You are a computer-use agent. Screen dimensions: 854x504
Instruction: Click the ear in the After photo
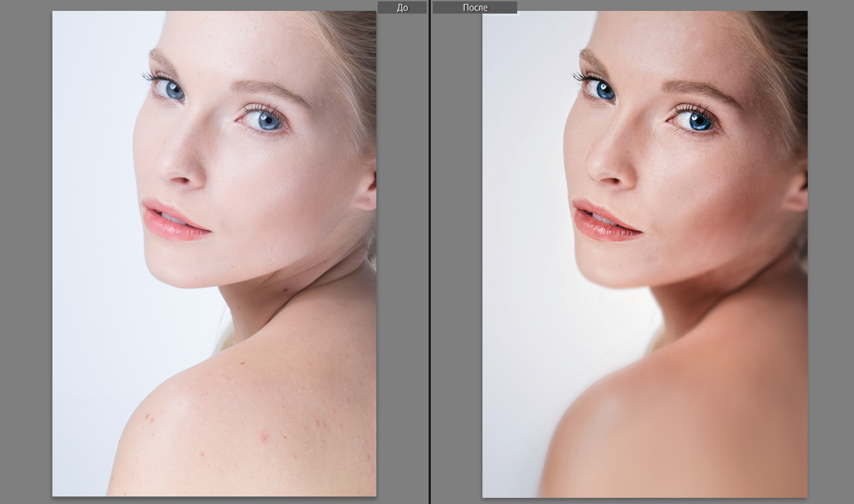tap(796, 189)
